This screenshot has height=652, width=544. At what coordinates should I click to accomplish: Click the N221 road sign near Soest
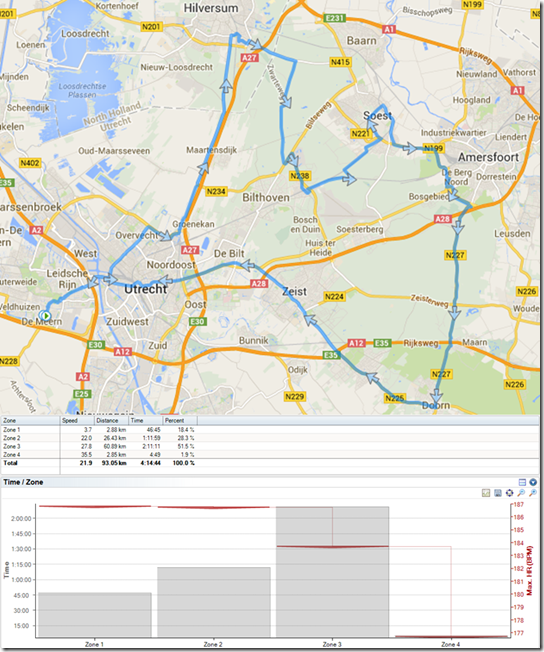click(x=360, y=133)
